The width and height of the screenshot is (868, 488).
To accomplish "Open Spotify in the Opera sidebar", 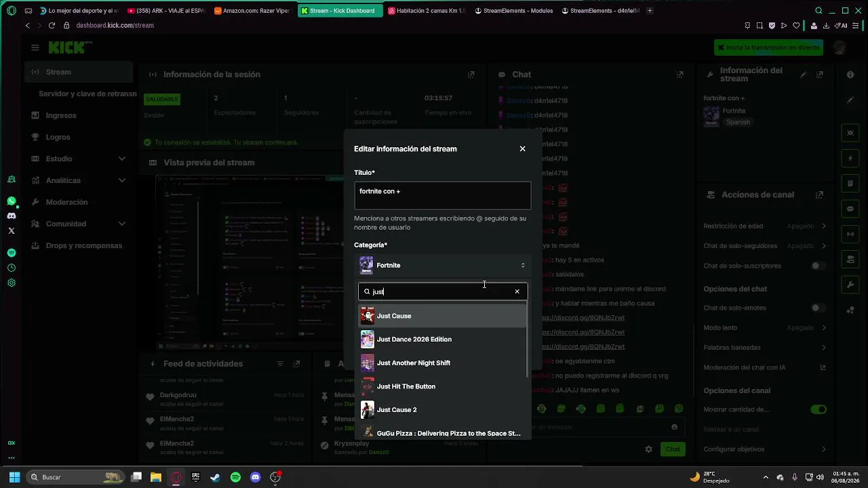I will [x=12, y=253].
